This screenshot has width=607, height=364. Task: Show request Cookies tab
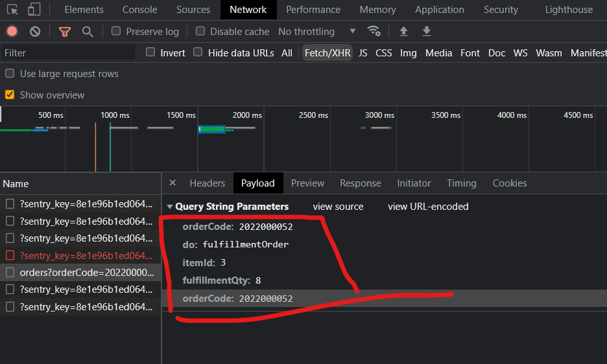510,183
